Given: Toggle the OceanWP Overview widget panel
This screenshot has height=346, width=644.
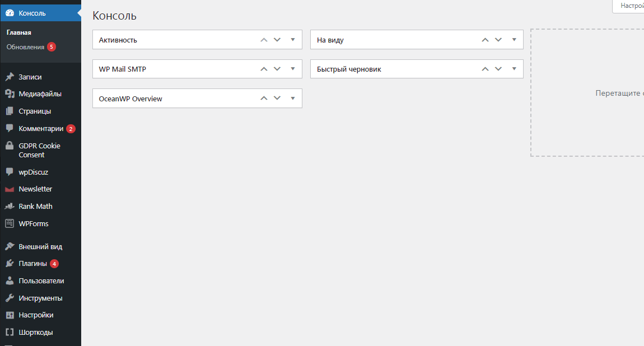Looking at the screenshot, I should [x=292, y=99].
